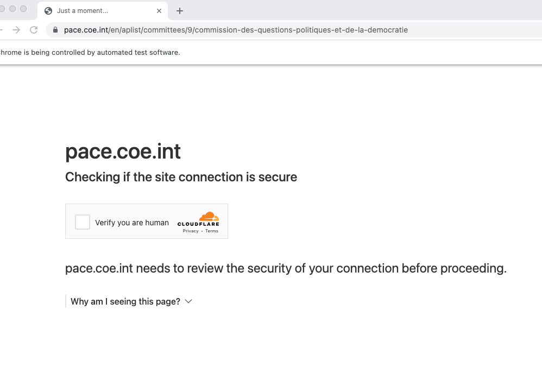The image size is (542, 392).
Task: Open a new tab with the plus button
Action: [x=179, y=10]
